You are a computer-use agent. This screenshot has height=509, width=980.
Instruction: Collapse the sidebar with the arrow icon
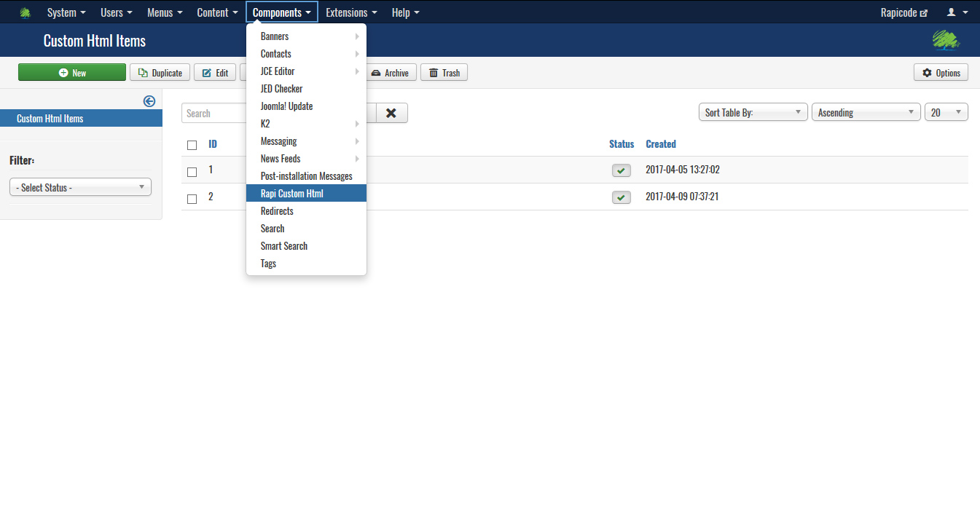pos(149,101)
